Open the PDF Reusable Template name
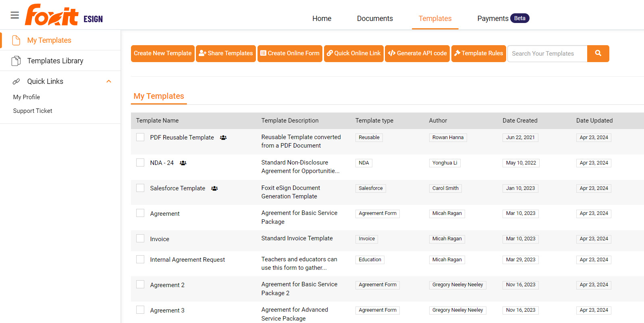Image resolution: width=644 pixels, height=323 pixels. pos(182,138)
